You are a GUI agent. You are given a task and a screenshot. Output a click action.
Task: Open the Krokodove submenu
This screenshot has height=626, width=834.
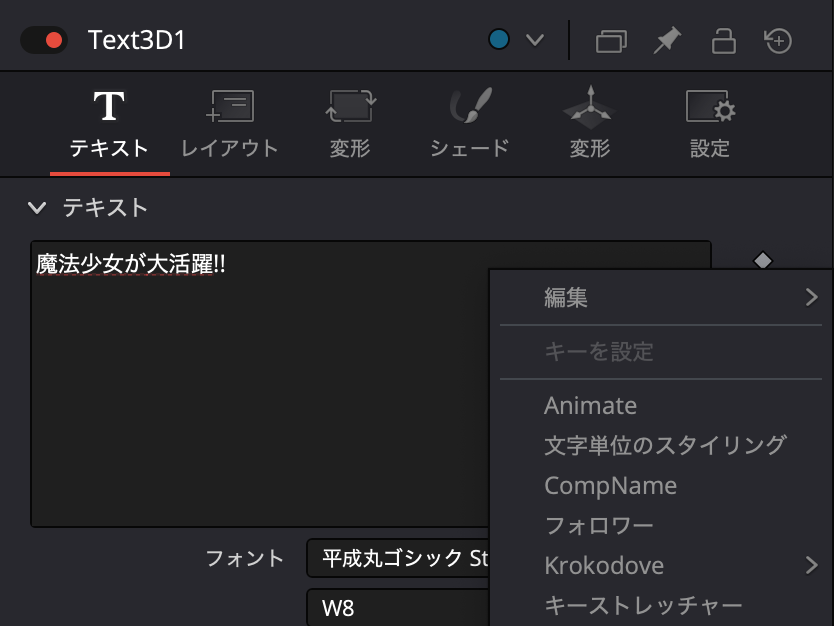pyautogui.click(x=661, y=565)
